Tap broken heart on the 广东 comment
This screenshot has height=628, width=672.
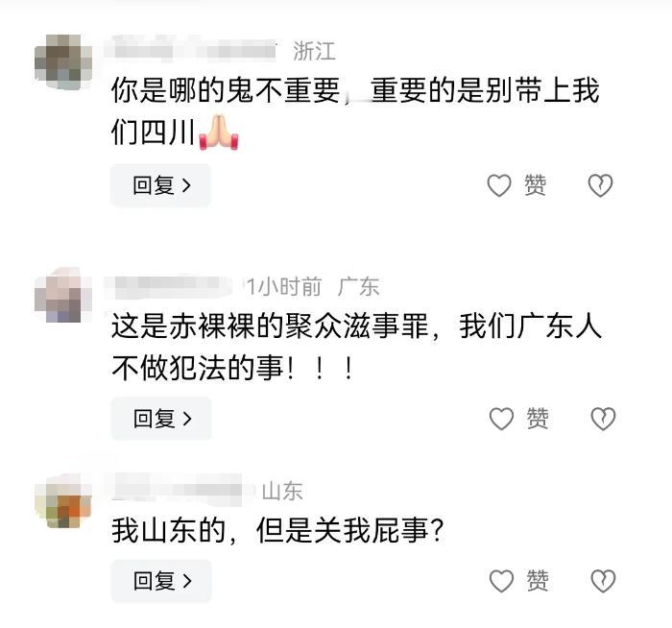603,419
